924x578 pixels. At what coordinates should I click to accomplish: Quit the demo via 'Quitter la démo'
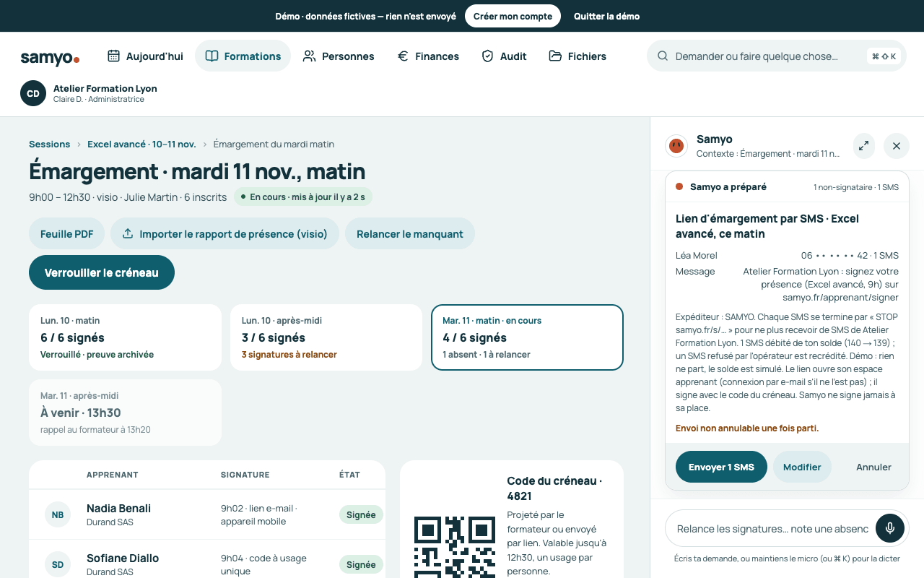click(606, 16)
